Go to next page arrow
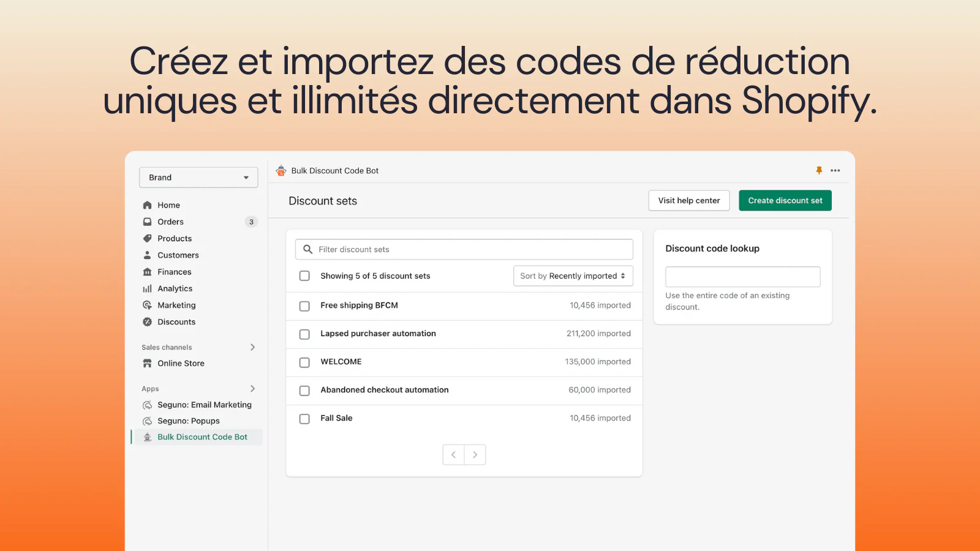Screen dimensions: 980x551 point(475,455)
